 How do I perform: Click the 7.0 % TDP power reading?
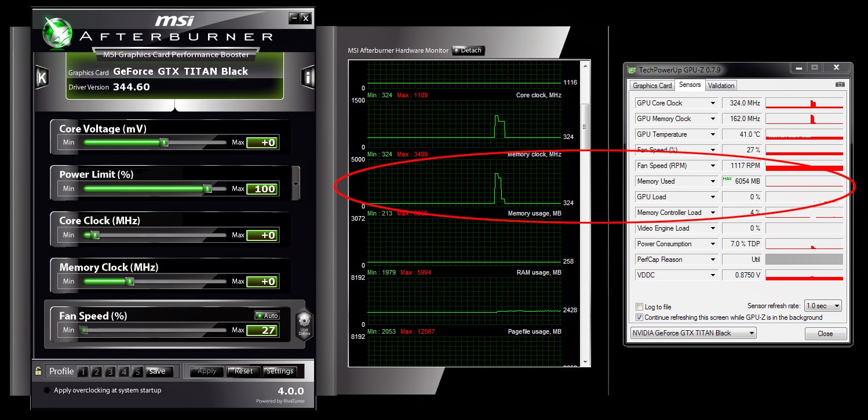pyautogui.click(x=742, y=244)
